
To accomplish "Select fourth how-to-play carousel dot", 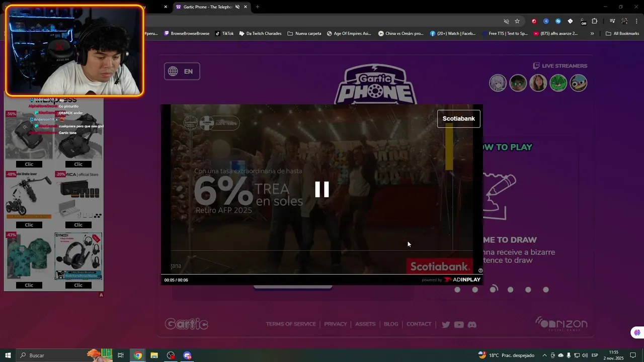I will (510, 290).
